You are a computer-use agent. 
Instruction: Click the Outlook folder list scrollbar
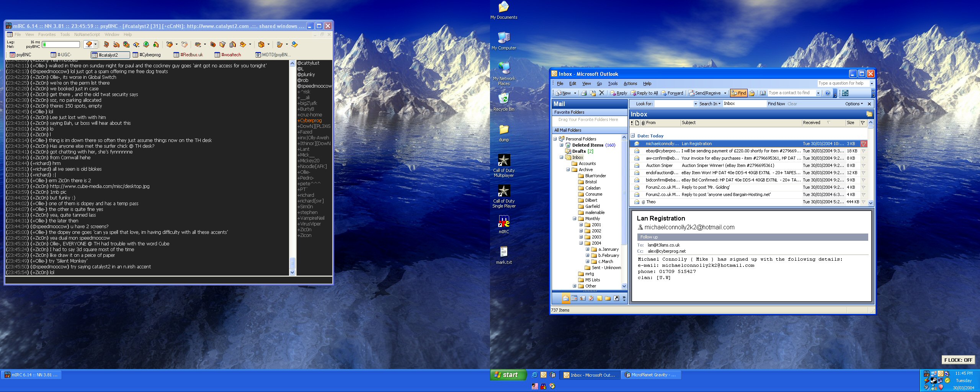pos(624,211)
